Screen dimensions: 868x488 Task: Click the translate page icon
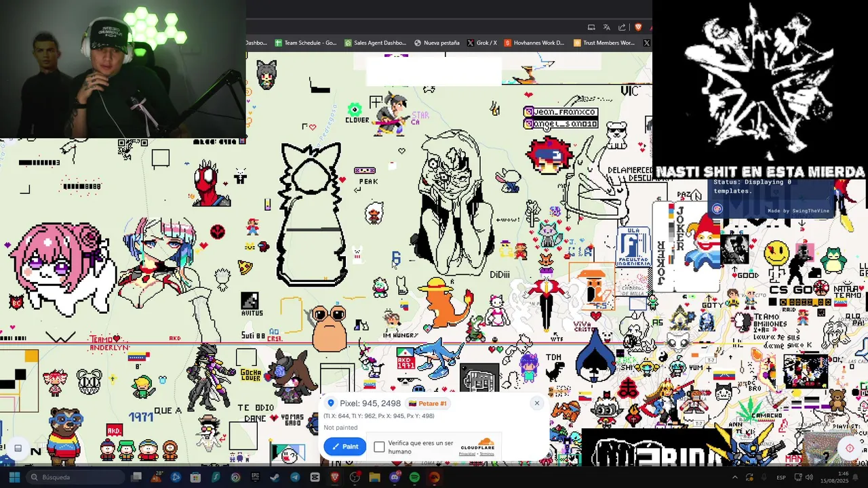(606, 27)
